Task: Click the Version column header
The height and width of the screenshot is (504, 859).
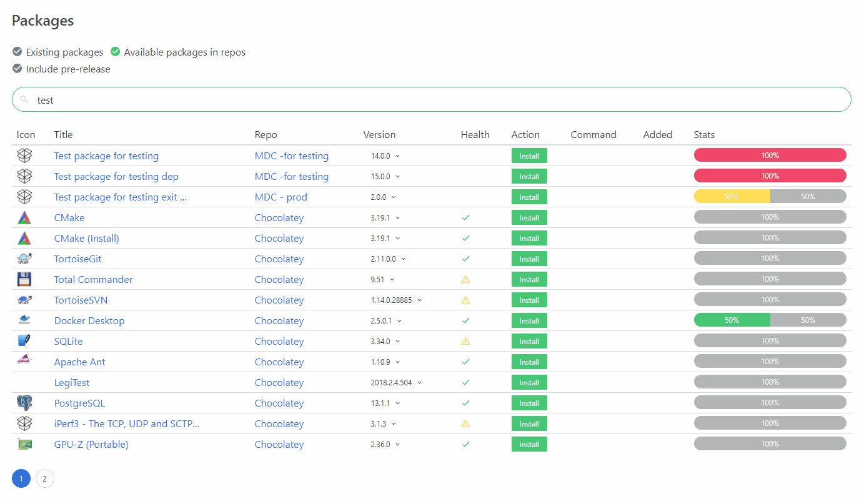Action: (379, 134)
